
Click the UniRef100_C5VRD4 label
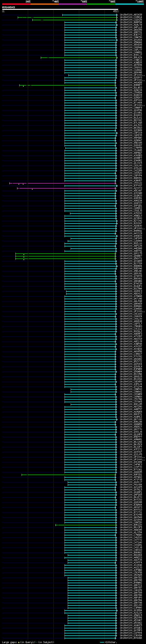[x=131, y=93]
